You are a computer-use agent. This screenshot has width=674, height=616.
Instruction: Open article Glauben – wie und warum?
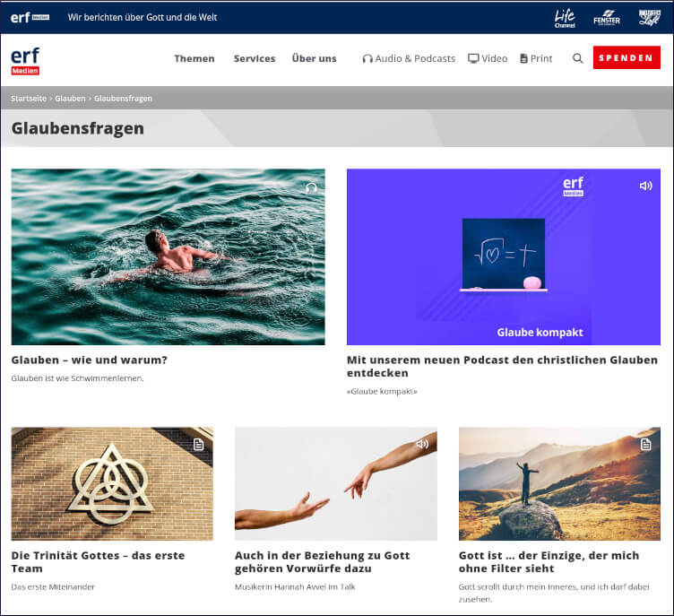pos(90,360)
